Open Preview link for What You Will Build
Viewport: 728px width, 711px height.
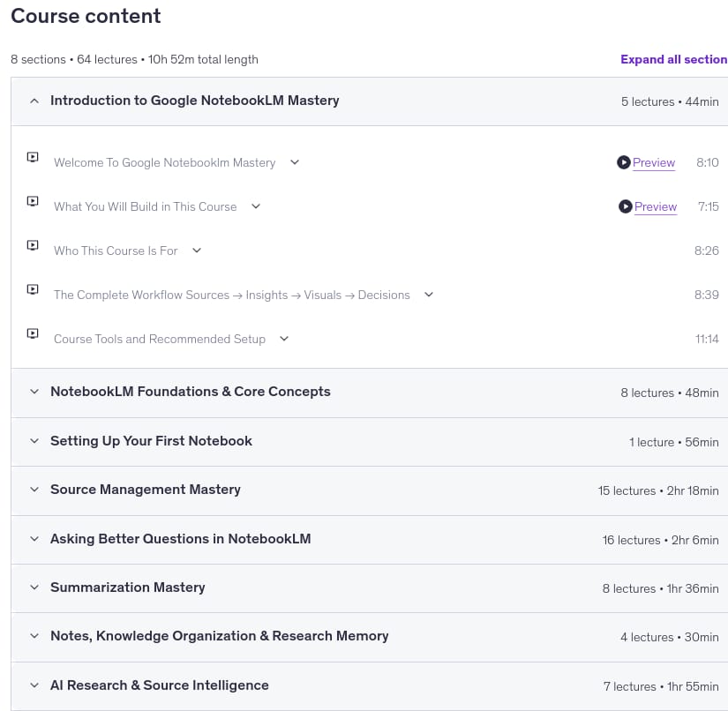pos(656,207)
